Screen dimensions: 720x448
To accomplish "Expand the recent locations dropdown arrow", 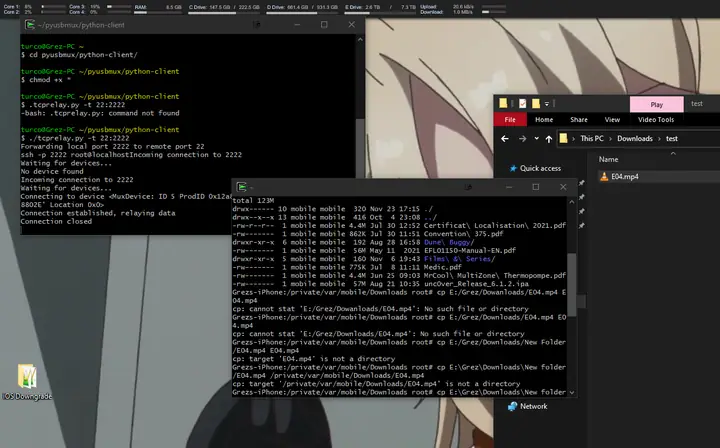I will [536, 139].
